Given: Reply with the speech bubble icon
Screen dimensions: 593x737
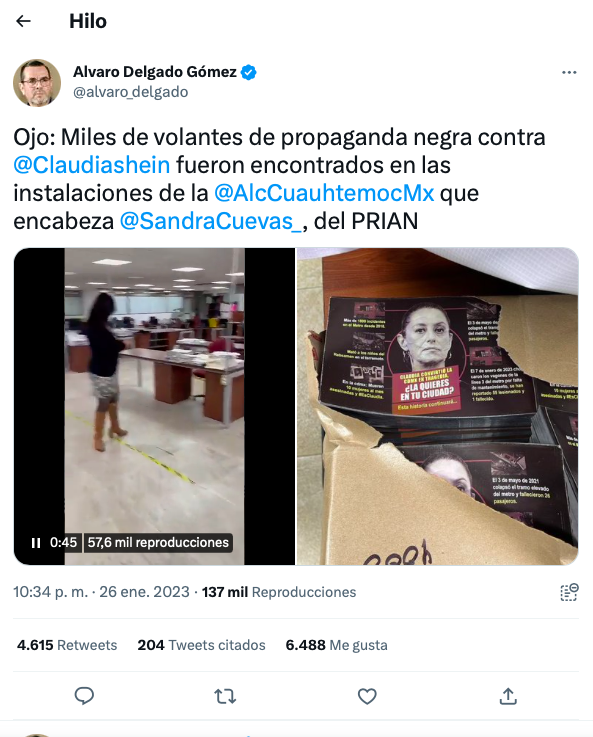Looking at the screenshot, I should pos(85,696).
